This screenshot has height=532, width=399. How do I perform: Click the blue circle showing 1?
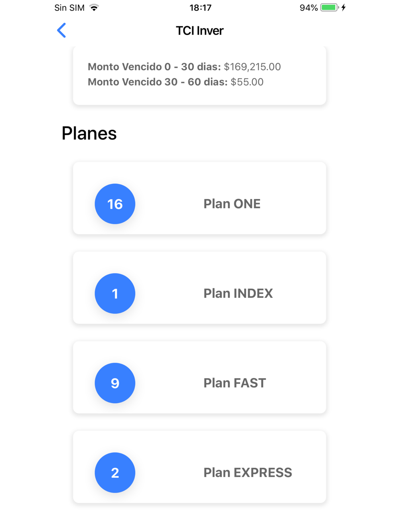115,294
